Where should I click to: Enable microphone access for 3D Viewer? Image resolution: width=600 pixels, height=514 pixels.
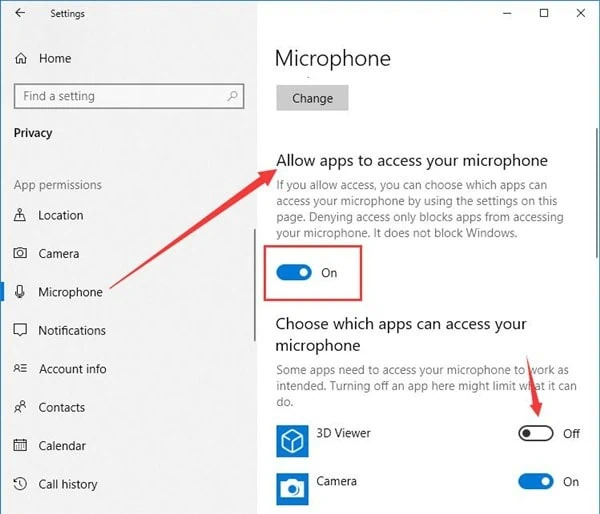[x=536, y=433]
